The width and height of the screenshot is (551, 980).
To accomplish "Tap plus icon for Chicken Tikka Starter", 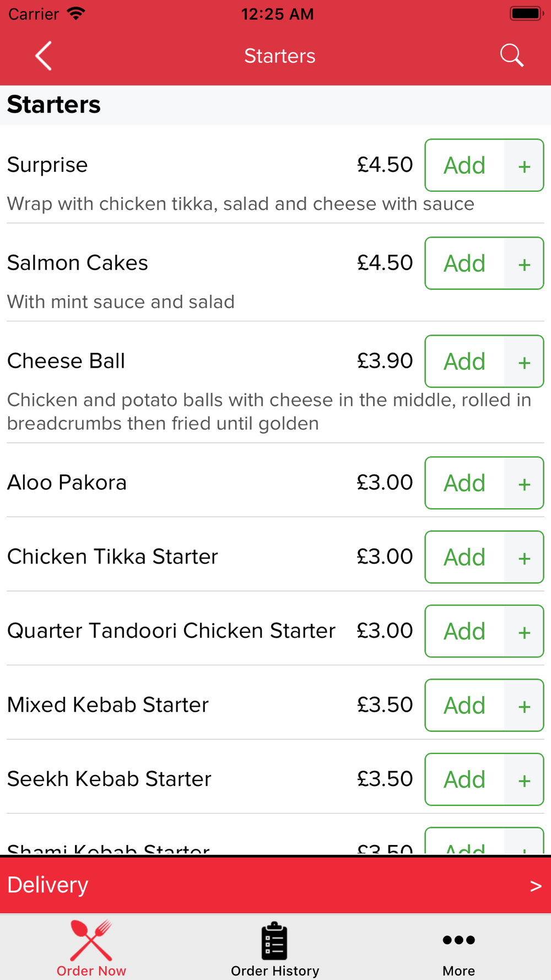I will point(524,557).
